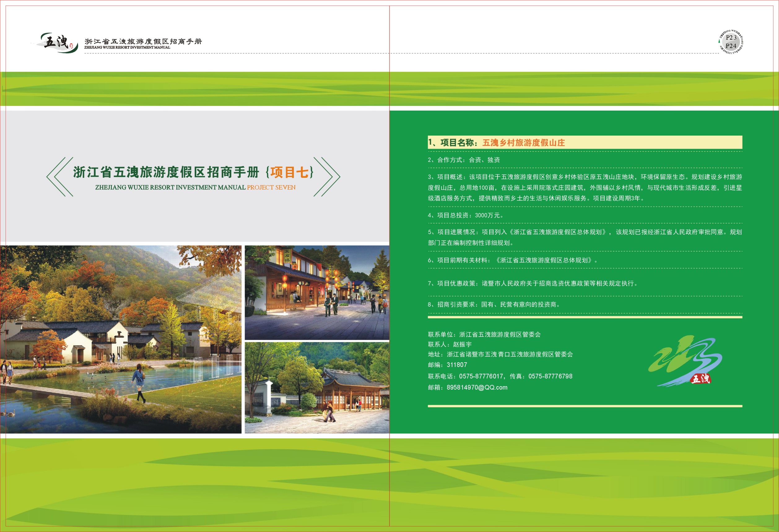
Task: Click the 联系人 赵振宇 contact line
Action: click(450, 344)
